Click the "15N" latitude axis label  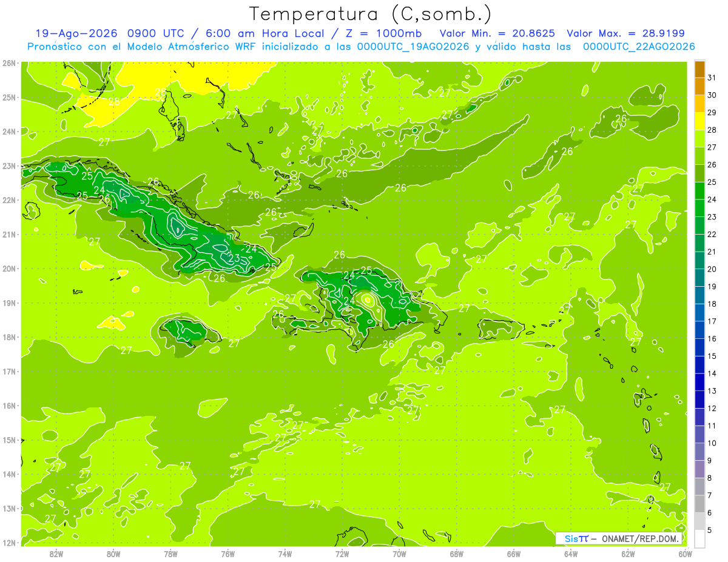click(8, 440)
